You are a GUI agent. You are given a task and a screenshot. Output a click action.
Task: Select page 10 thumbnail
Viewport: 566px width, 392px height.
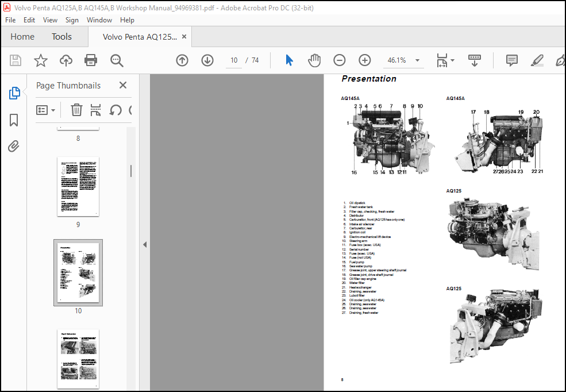78,272
